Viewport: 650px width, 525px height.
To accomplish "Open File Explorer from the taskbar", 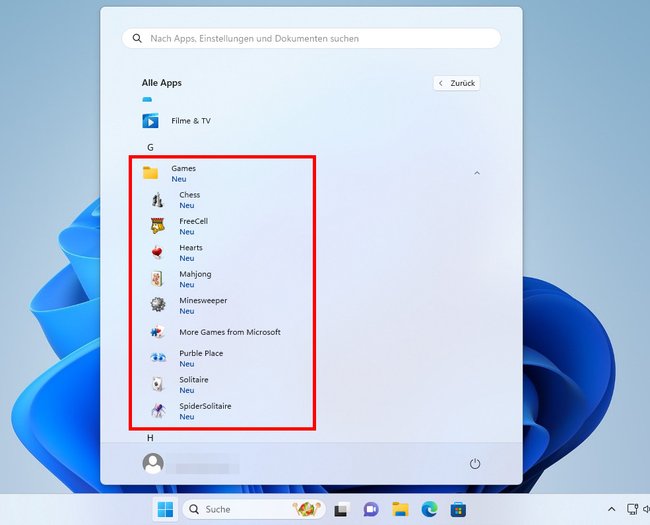I will tap(400, 509).
